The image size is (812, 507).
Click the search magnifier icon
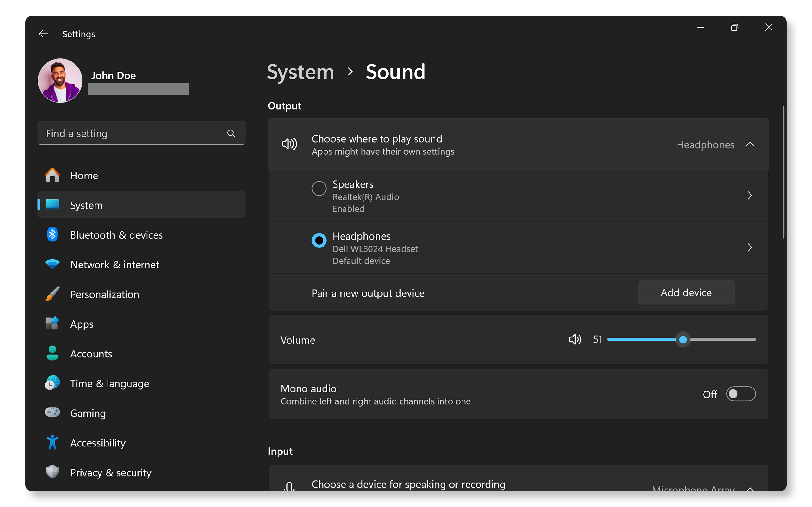tap(231, 133)
